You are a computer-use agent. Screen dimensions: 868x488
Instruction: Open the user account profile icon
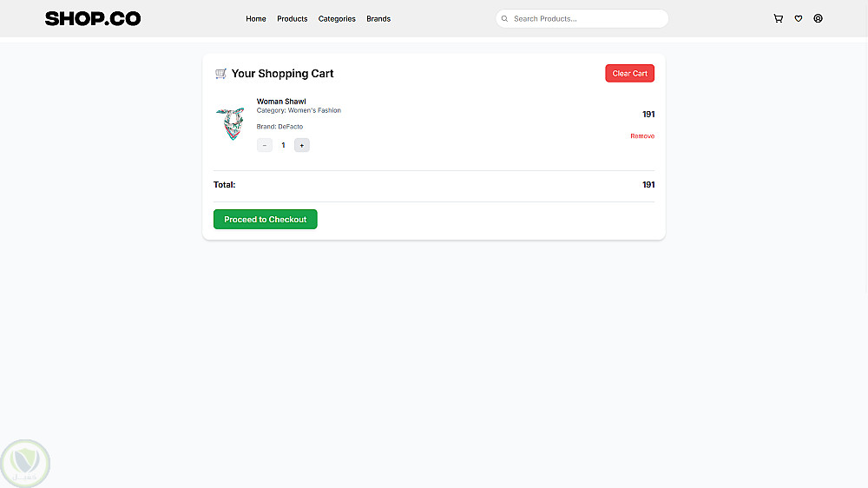pyautogui.click(x=818, y=18)
